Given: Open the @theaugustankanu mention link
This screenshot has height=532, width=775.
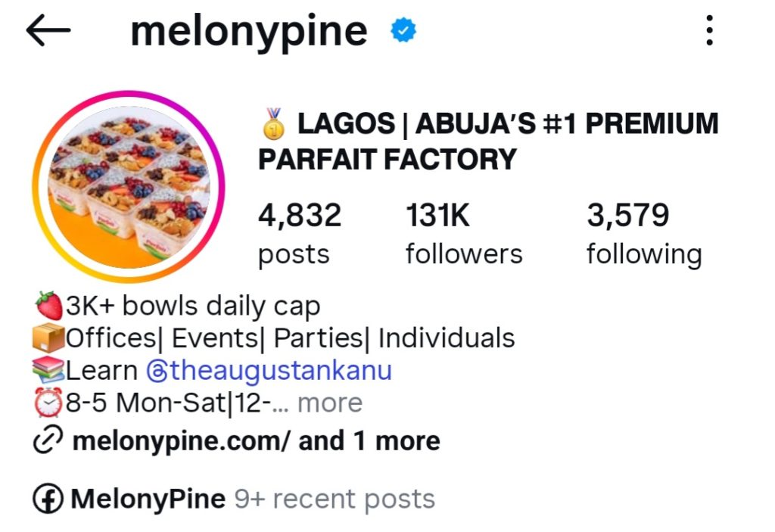Looking at the screenshot, I should [269, 371].
